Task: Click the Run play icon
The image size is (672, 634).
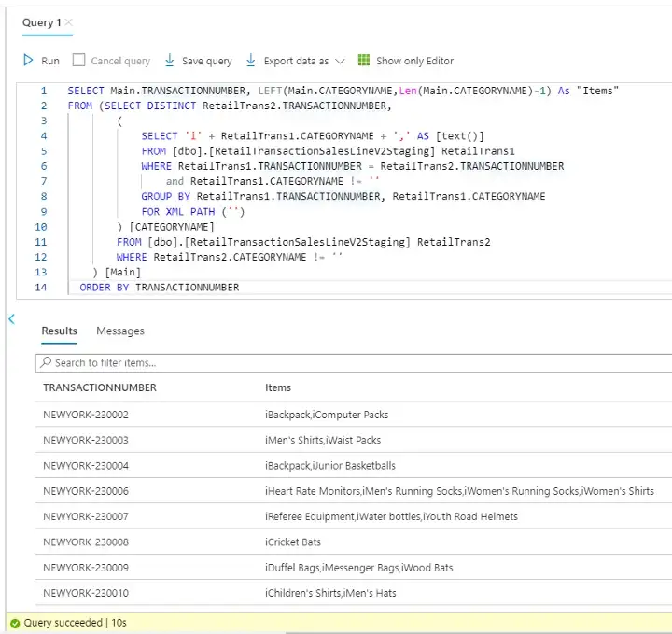Action: click(28, 61)
